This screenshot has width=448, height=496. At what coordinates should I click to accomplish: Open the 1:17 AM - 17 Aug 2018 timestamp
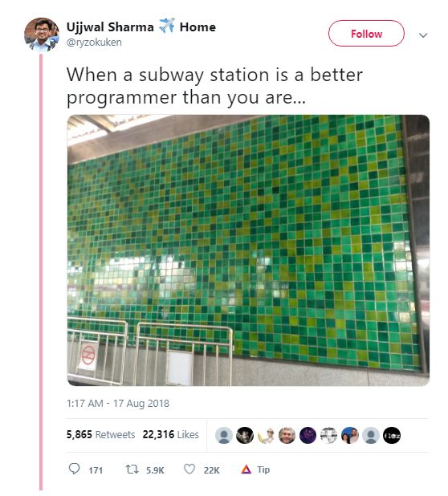pos(118,404)
